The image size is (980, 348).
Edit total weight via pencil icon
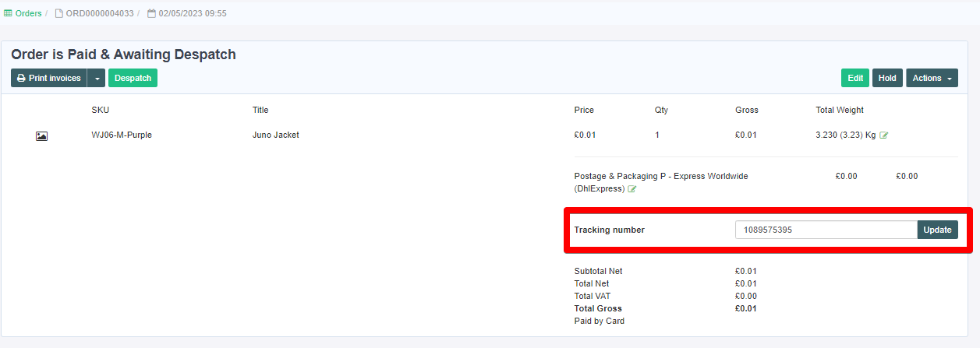click(884, 135)
